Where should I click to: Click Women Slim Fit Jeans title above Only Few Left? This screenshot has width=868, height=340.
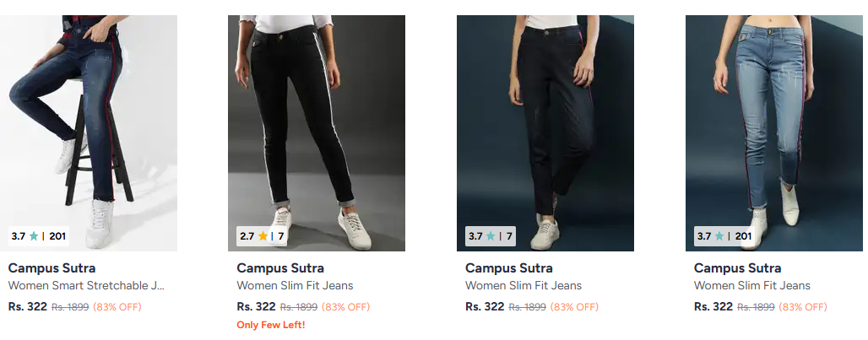295,286
